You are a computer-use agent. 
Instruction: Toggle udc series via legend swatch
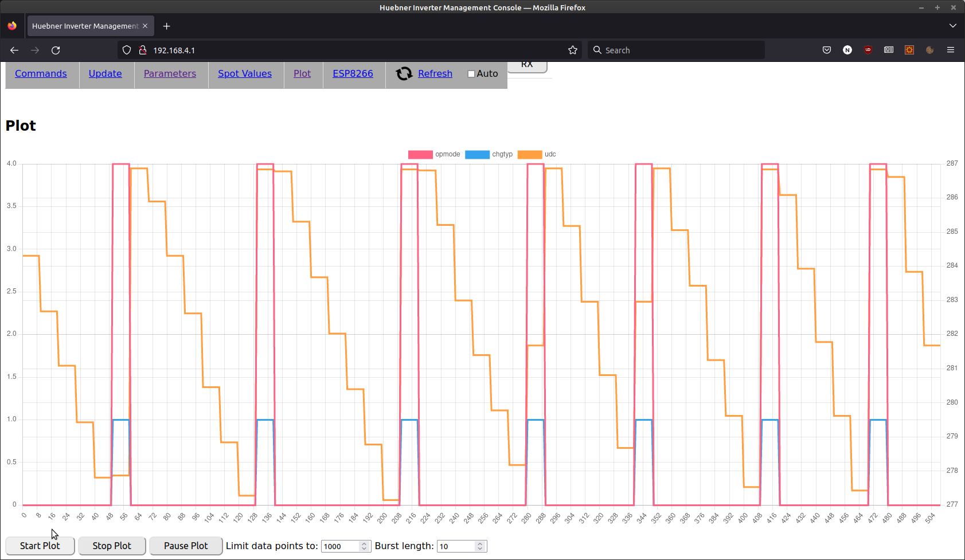pyautogui.click(x=530, y=154)
